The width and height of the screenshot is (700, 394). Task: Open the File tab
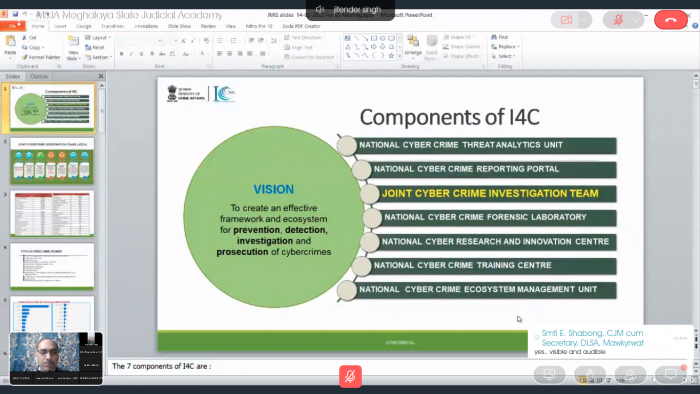click(x=12, y=26)
